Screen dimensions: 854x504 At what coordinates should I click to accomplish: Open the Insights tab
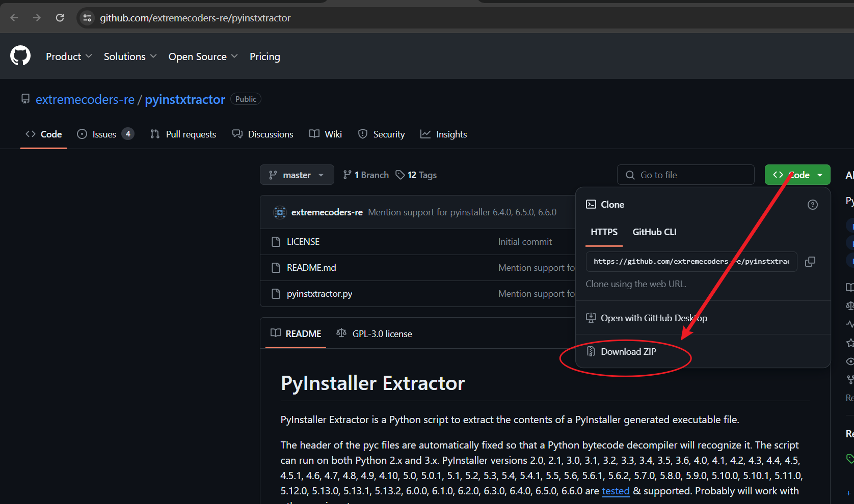tap(444, 134)
